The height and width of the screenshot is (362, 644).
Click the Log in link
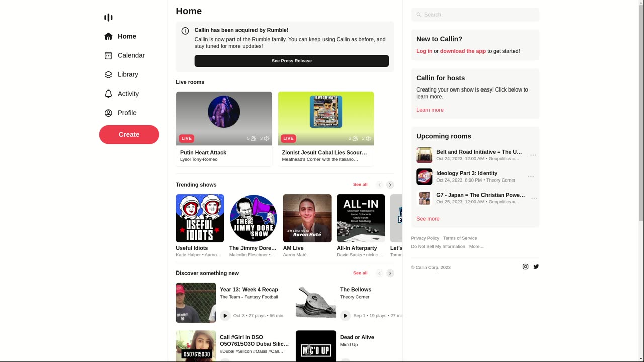coord(424,51)
